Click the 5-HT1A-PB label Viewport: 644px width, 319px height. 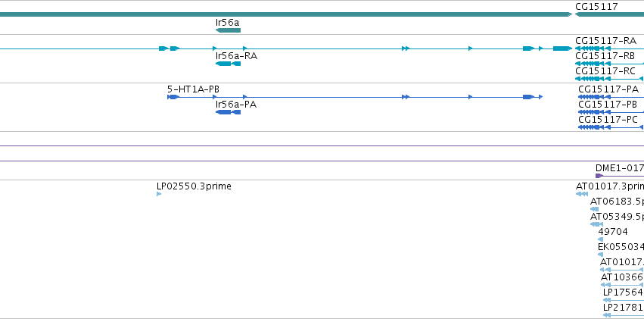click(x=193, y=89)
